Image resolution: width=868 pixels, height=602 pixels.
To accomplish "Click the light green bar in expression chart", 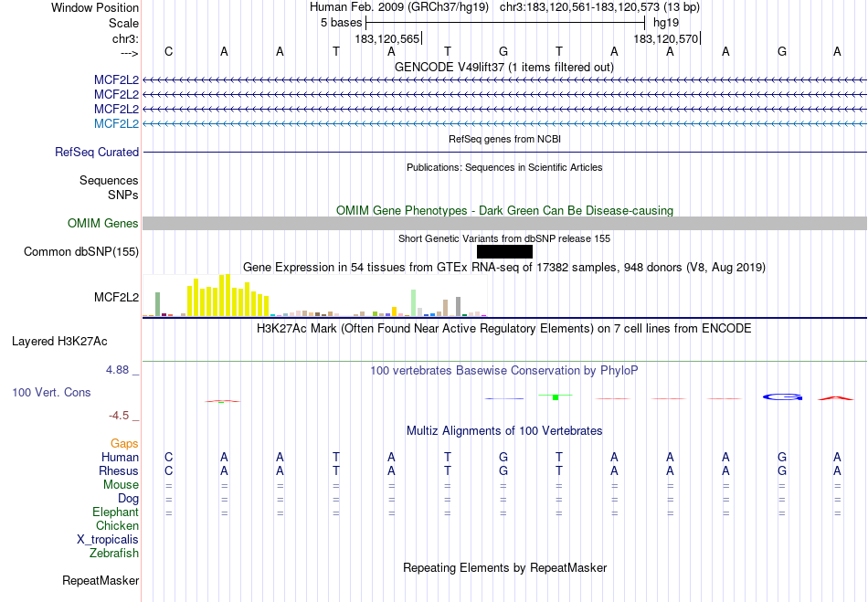I will pos(414,302).
